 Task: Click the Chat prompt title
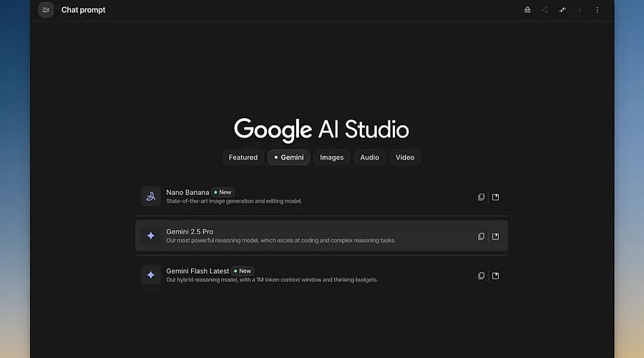point(84,10)
